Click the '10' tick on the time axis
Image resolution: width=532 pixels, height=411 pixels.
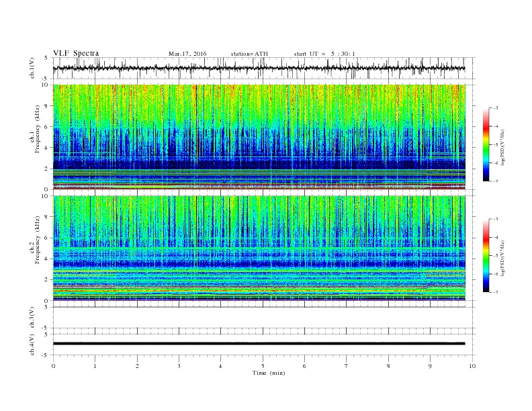[x=472, y=366]
